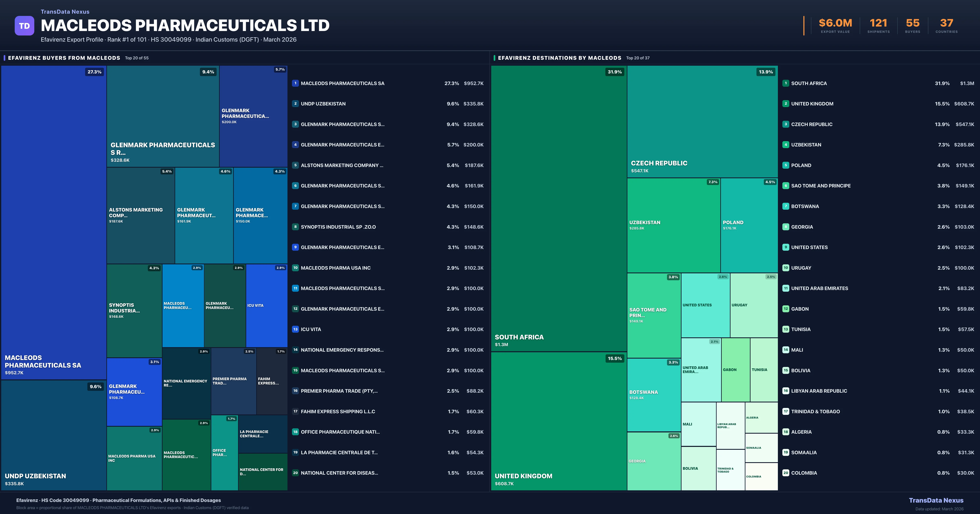Click rank 5 badge beside Poland
The image size is (980, 514).
click(x=786, y=165)
